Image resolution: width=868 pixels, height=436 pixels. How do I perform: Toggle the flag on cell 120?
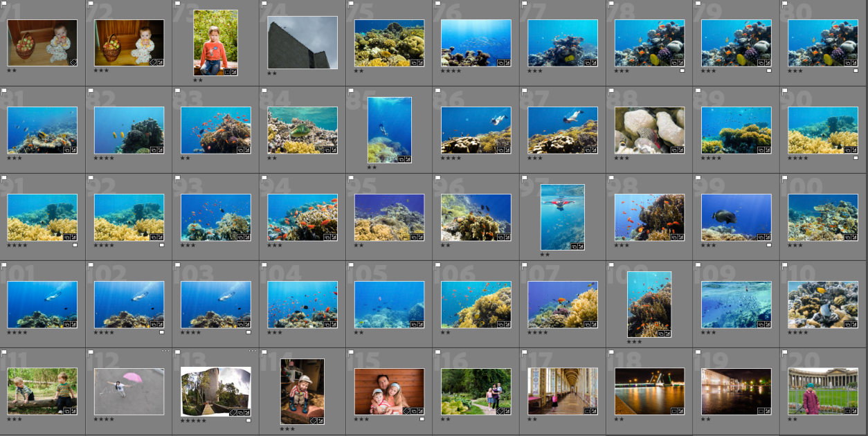785,352
